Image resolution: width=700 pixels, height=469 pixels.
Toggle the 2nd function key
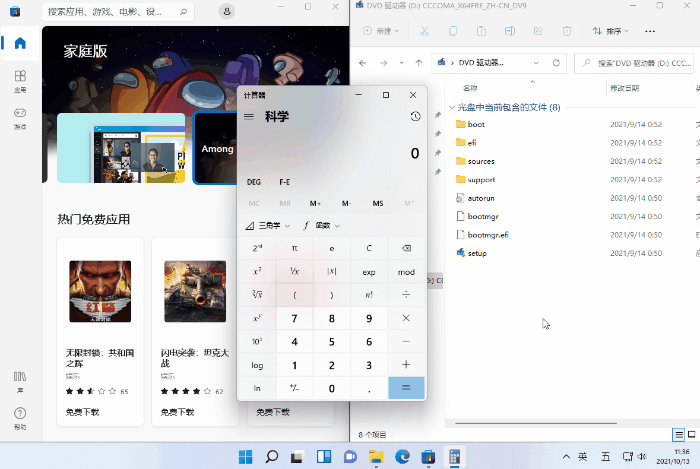tap(257, 248)
